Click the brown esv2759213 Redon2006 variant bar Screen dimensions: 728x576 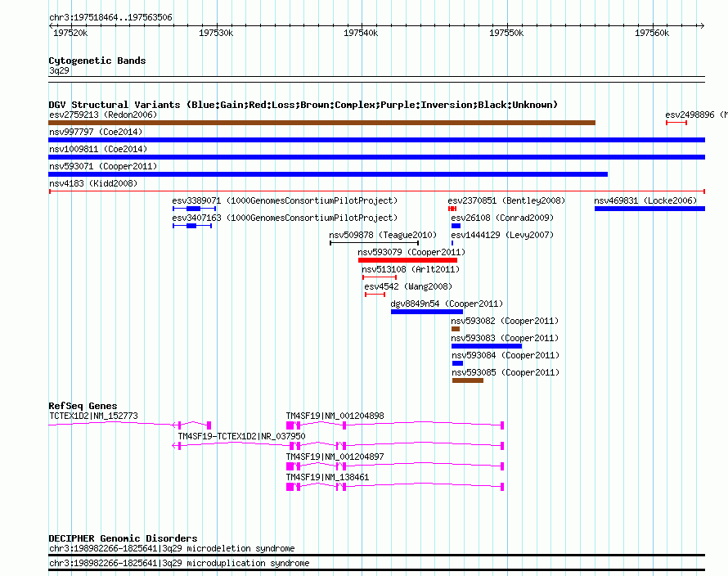click(x=321, y=123)
